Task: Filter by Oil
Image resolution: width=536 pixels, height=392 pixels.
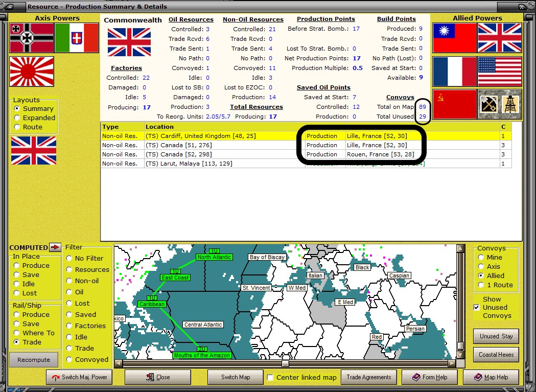Action: (75, 292)
